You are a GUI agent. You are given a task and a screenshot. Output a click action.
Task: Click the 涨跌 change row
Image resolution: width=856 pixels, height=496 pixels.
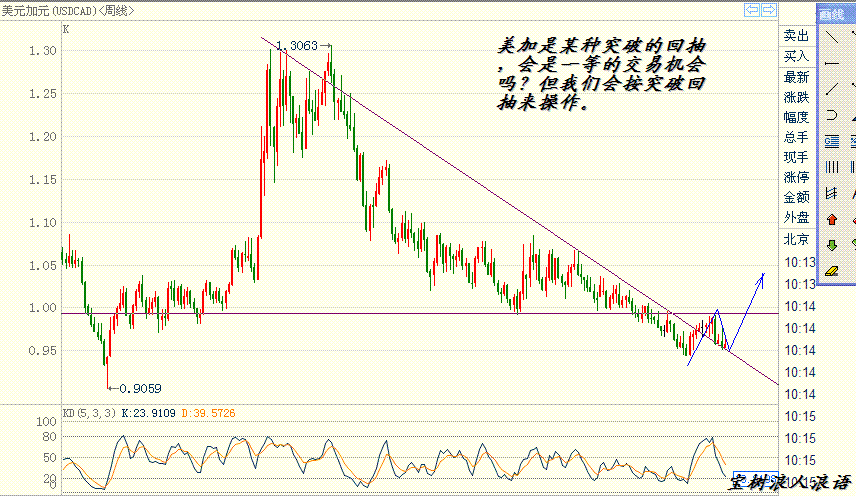click(796, 97)
